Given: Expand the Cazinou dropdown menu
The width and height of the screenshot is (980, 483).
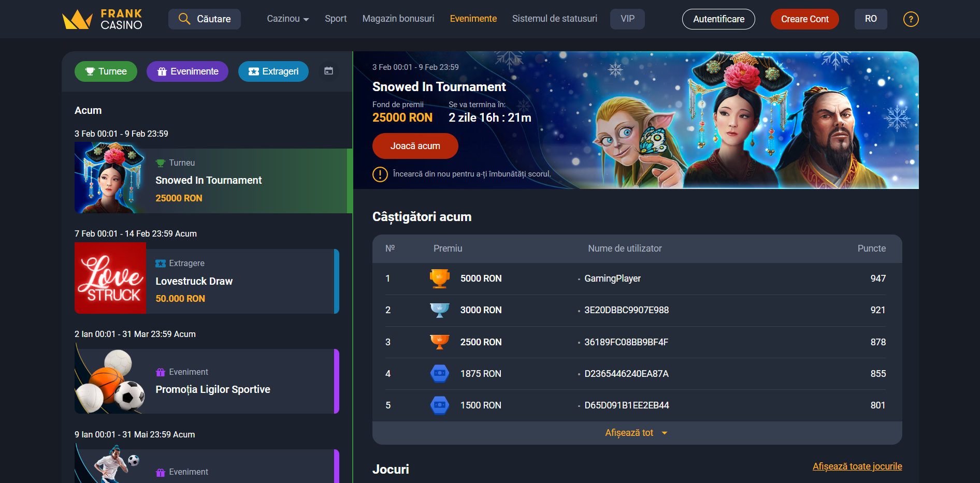Looking at the screenshot, I should [x=288, y=19].
